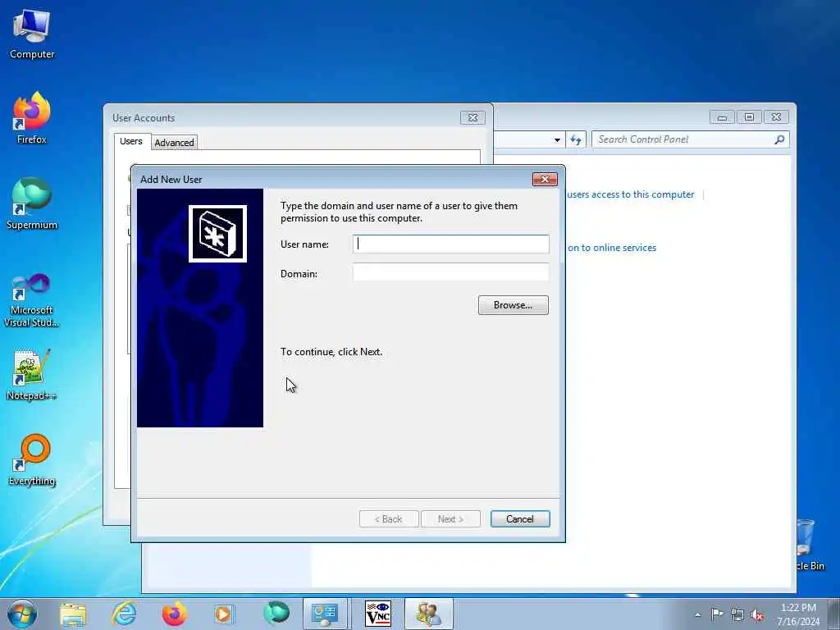Switch to the Users tab

tap(131, 141)
